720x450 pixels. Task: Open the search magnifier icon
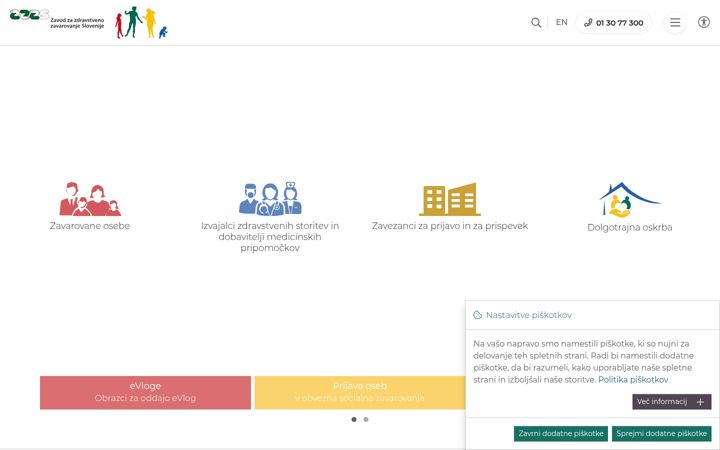[536, 22]
